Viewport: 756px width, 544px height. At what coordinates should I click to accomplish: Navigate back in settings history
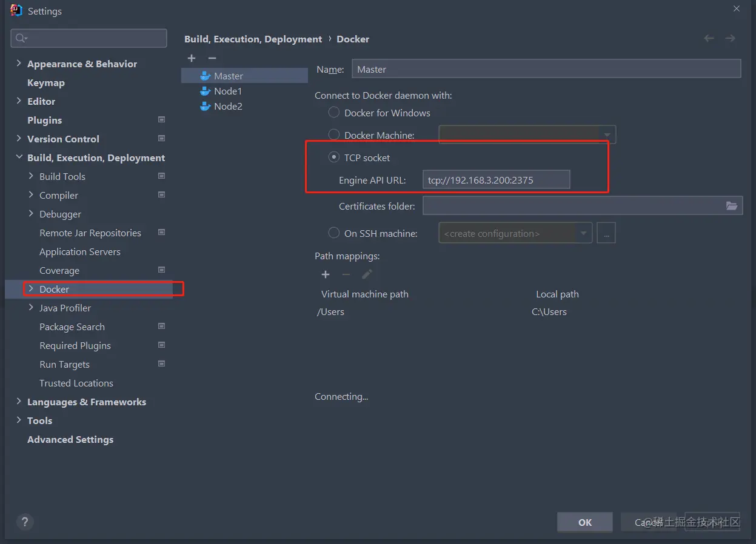[709, 38]
